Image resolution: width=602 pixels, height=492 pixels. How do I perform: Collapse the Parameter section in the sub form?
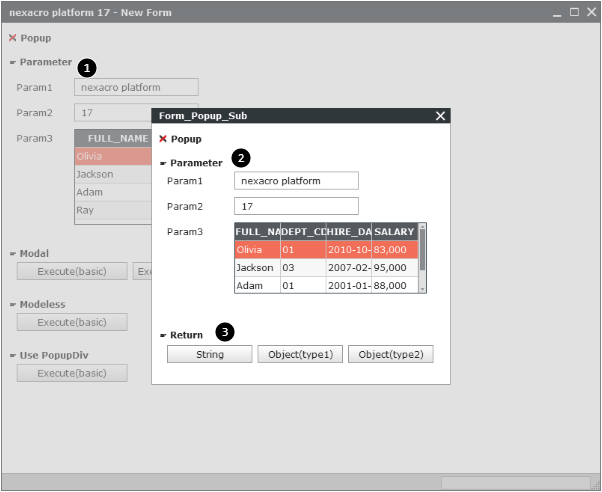click(x=163, y=163)
